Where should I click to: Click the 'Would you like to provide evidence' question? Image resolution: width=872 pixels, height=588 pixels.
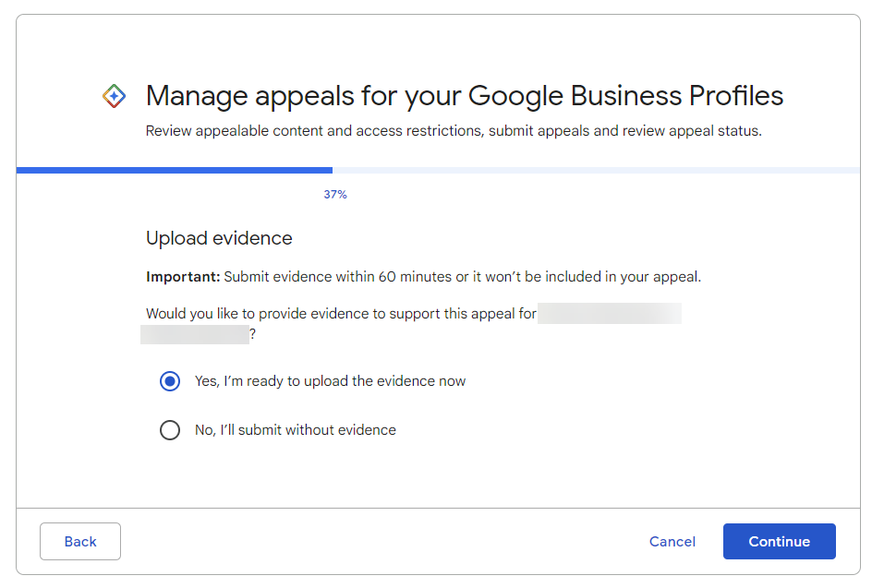click(341, 314)
